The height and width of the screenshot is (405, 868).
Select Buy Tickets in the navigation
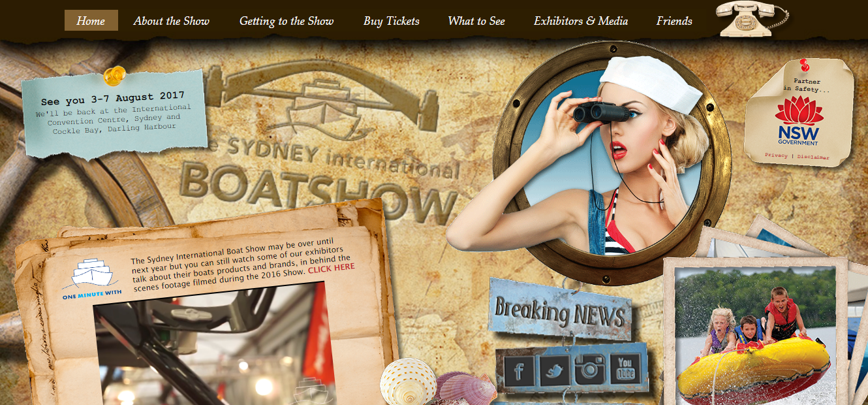click(392, 21)
